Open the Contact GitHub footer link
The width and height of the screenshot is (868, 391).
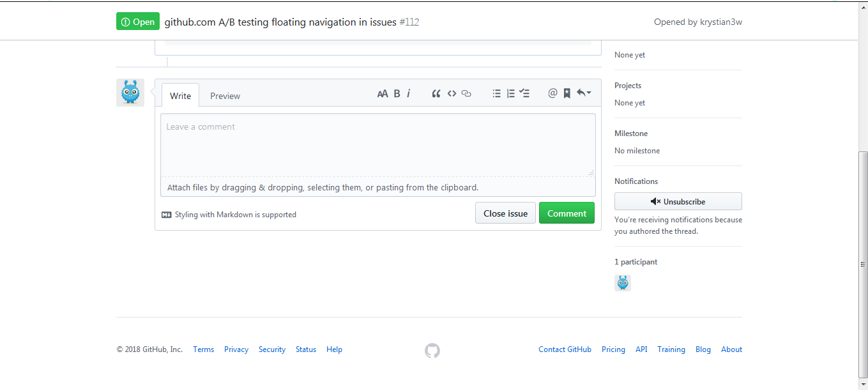click(565, 349)
